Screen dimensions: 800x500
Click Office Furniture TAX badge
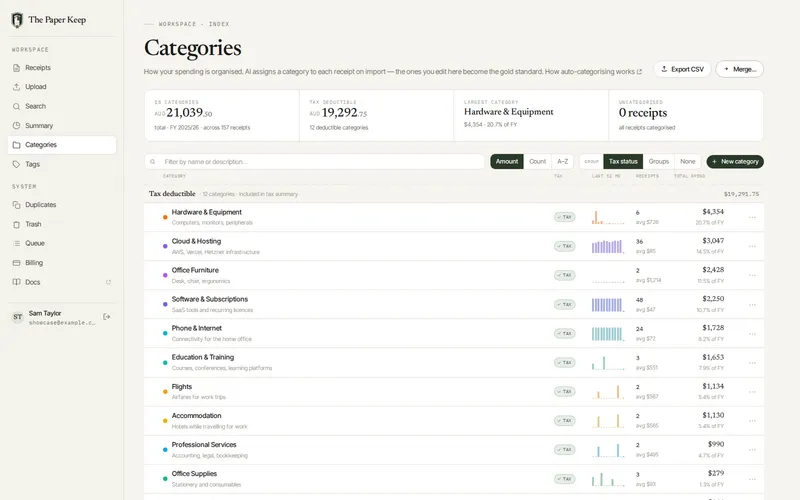coord(564,276)
